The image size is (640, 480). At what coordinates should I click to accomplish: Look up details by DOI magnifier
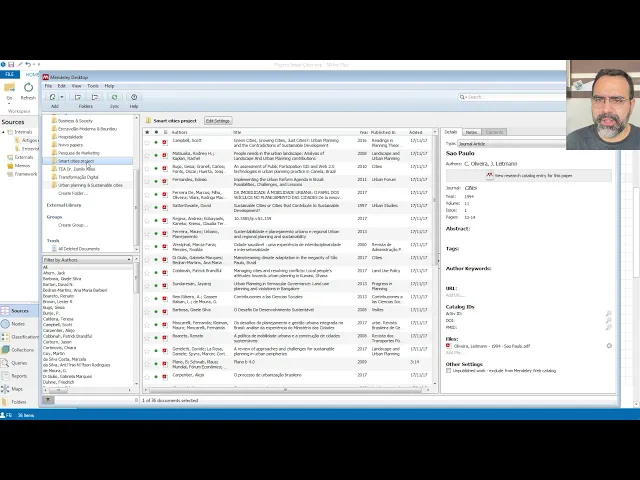609,320
